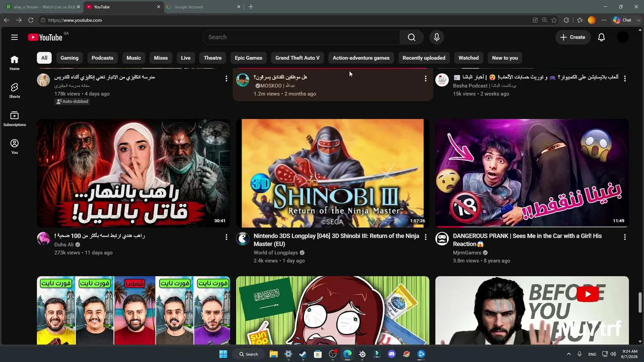Open the YouTube guide hamburger menu

tap(15, 37)
